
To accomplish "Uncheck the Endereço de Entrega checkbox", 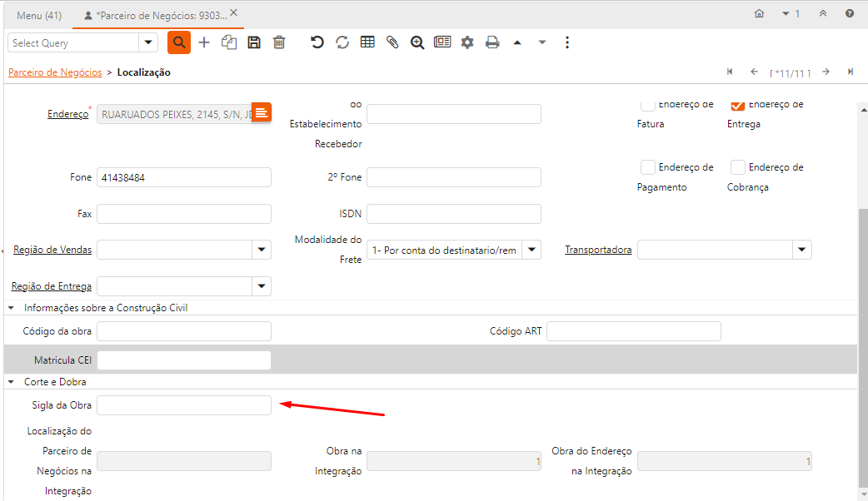I will point(737,105).
